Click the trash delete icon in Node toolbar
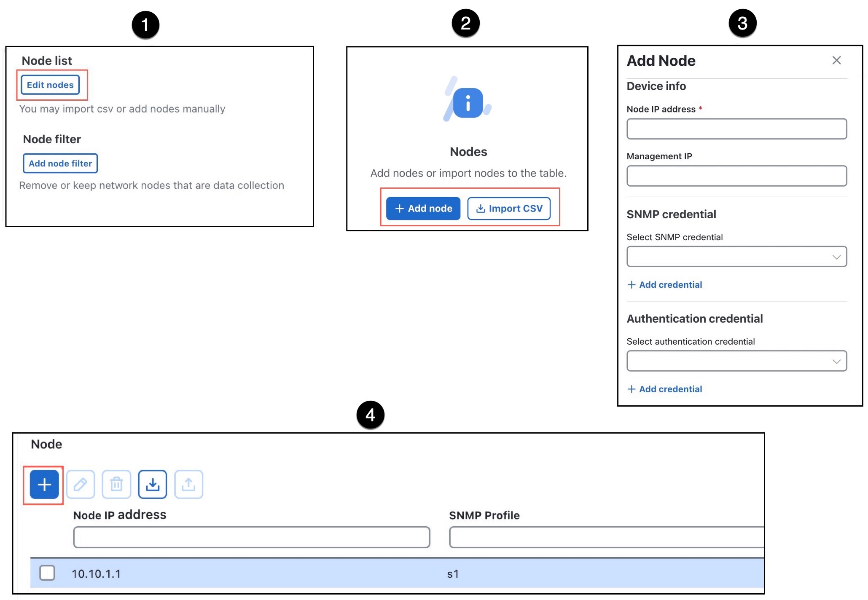 (x=116, y=484)
